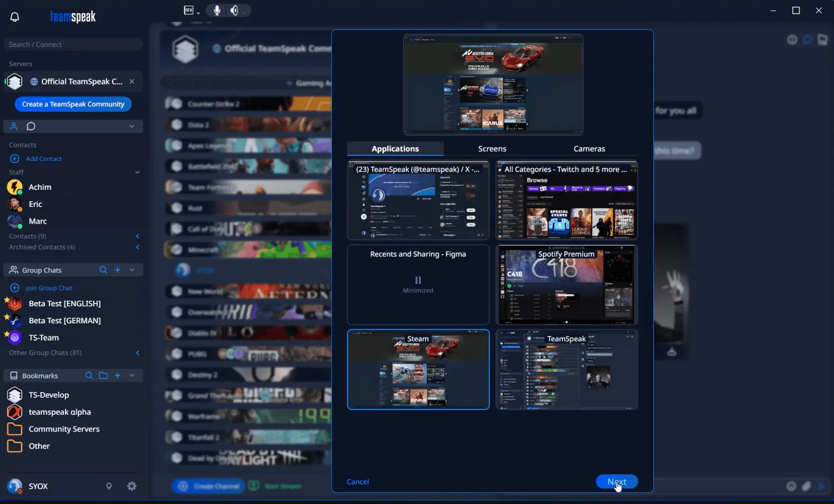834x504 pixels.
Task: Click the attachment icon near the message input
Action: [x=806, y=486]
